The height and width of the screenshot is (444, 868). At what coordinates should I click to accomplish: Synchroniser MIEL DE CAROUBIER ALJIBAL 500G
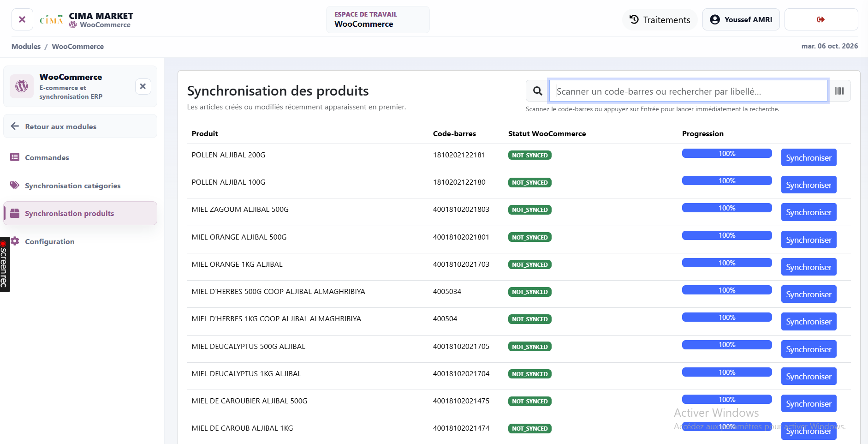pyautogui.click(x=809, y=404)
